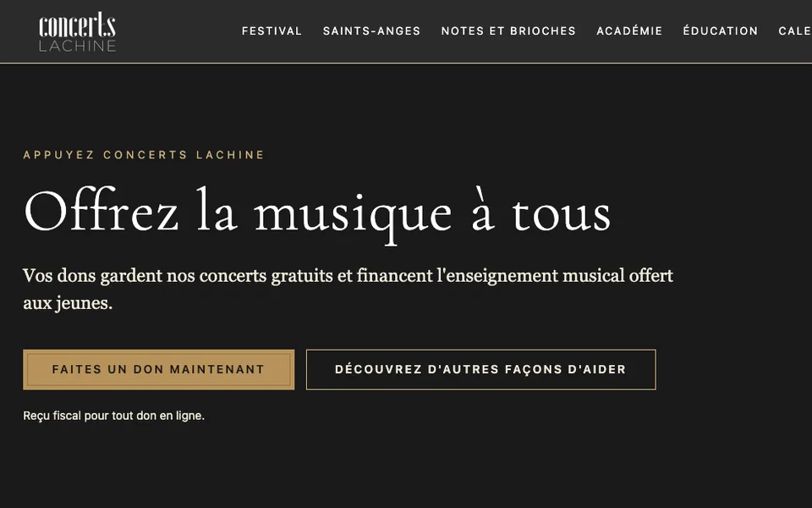Go to the Saints-Anges page
Screen dimensions: 812x508
coord(372,31)
